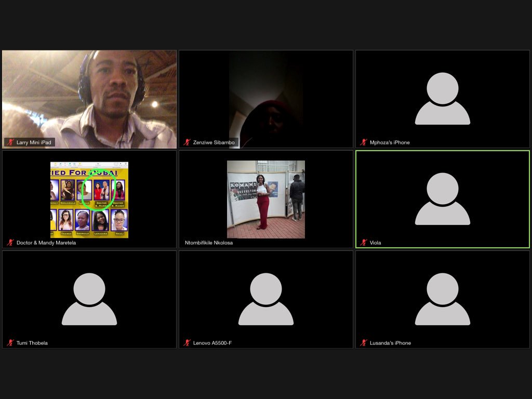Viewport: 532px width, 399px height.
Task: Click Tumi Thobela's avatar placeholder
Action: coord(89,299)
